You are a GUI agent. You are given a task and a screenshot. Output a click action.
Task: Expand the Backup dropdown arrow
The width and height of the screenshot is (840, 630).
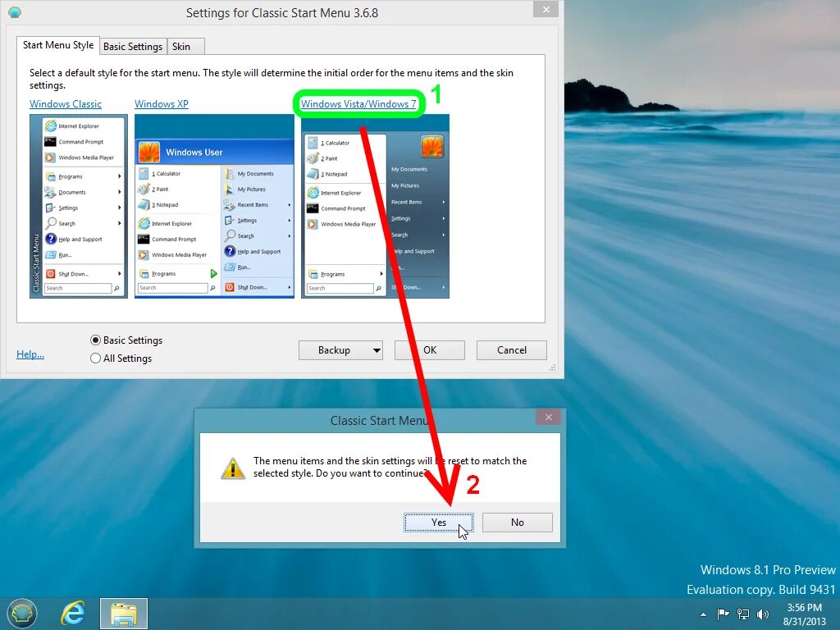377,350
